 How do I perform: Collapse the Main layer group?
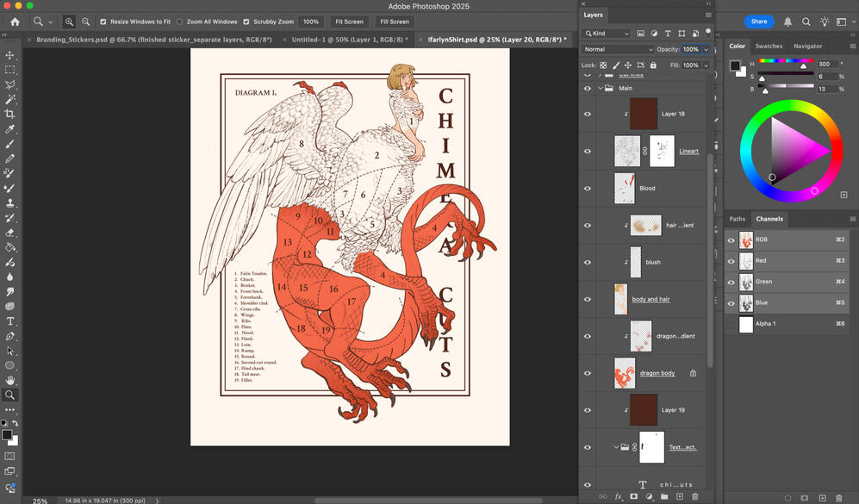(600, 88)
